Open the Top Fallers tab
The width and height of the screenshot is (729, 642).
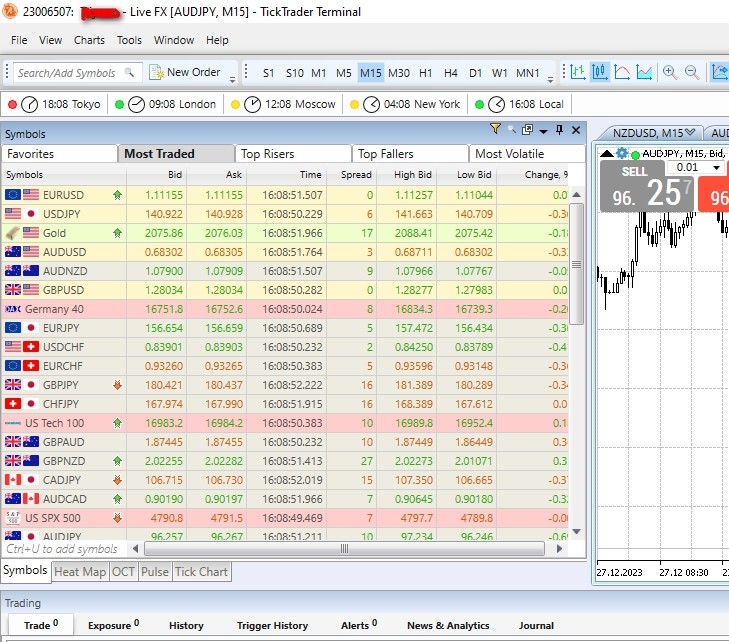411,154
